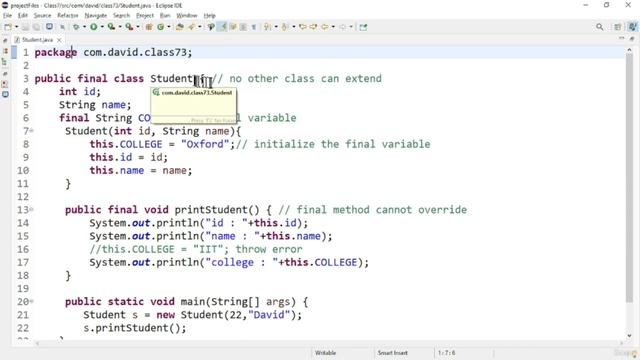
Task: Click the Last Edit Location arrow icon
Action: 303,27
